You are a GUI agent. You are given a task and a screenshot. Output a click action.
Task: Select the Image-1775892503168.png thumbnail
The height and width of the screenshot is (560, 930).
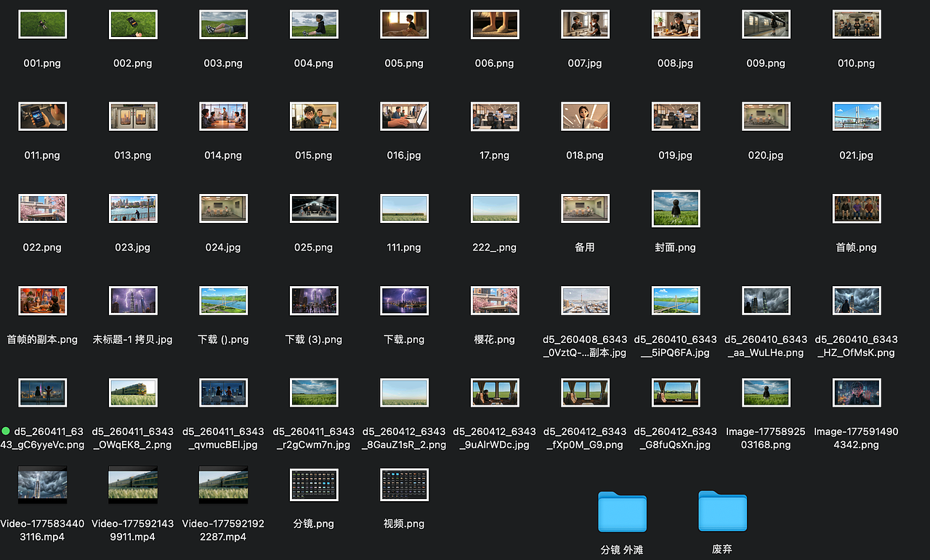click(766, 392)
